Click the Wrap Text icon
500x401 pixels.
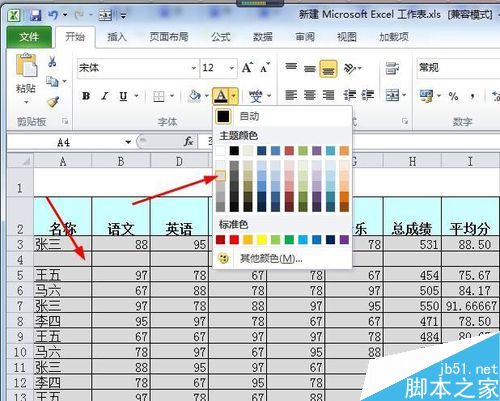[392, 68]
